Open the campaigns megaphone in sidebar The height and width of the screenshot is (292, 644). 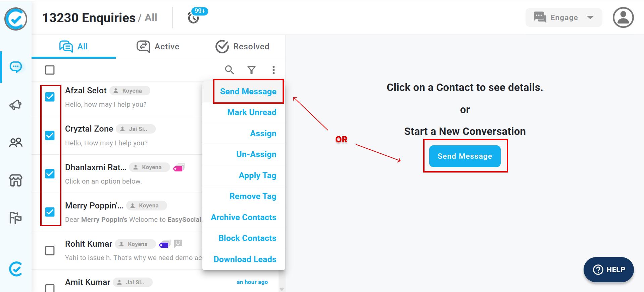click(16, 105)
